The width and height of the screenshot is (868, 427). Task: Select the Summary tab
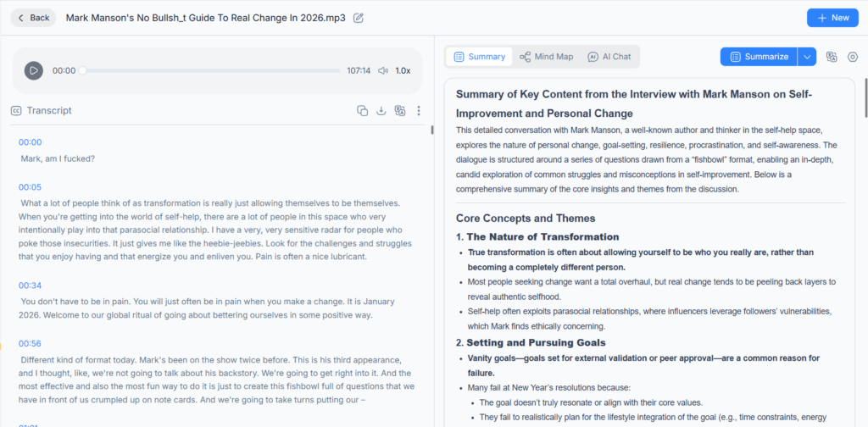(480, 57)
